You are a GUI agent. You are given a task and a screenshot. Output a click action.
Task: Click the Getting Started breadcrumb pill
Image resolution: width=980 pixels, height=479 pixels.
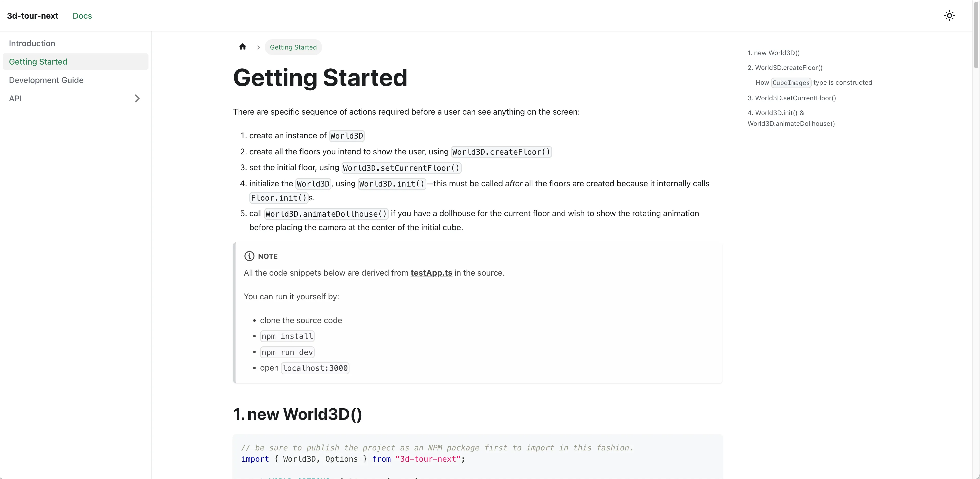point(293,47)
